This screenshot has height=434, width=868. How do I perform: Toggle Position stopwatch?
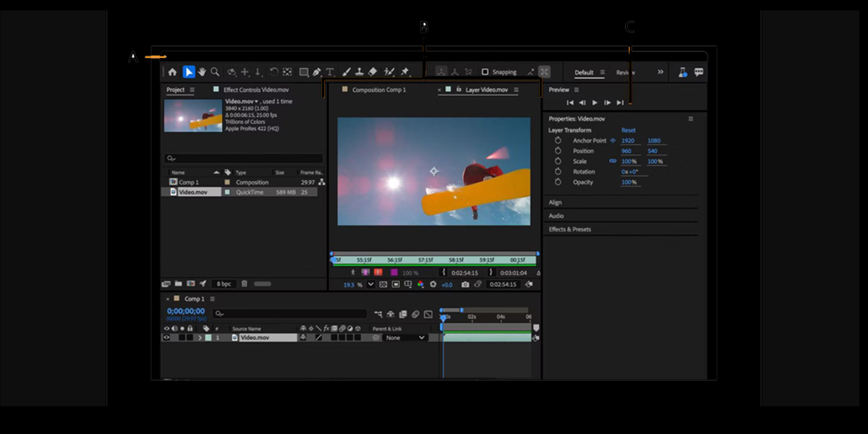point(558,150)
